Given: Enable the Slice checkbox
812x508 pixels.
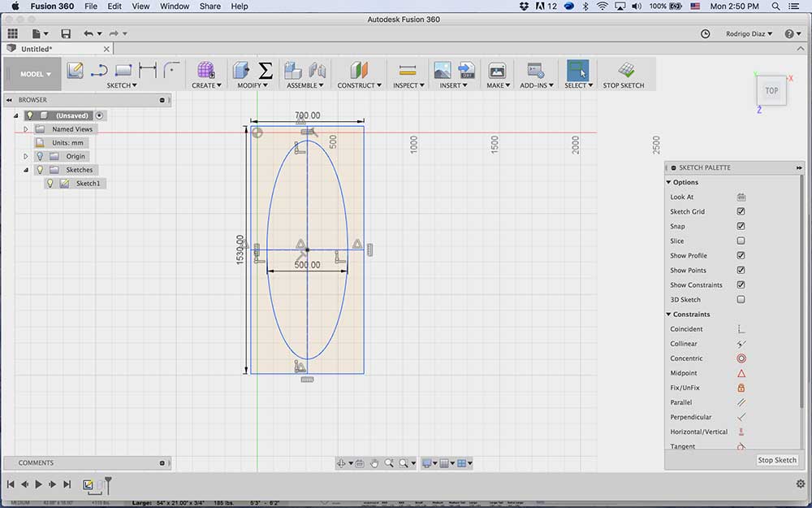Looking at the screenshot, I should click(741, 241).
